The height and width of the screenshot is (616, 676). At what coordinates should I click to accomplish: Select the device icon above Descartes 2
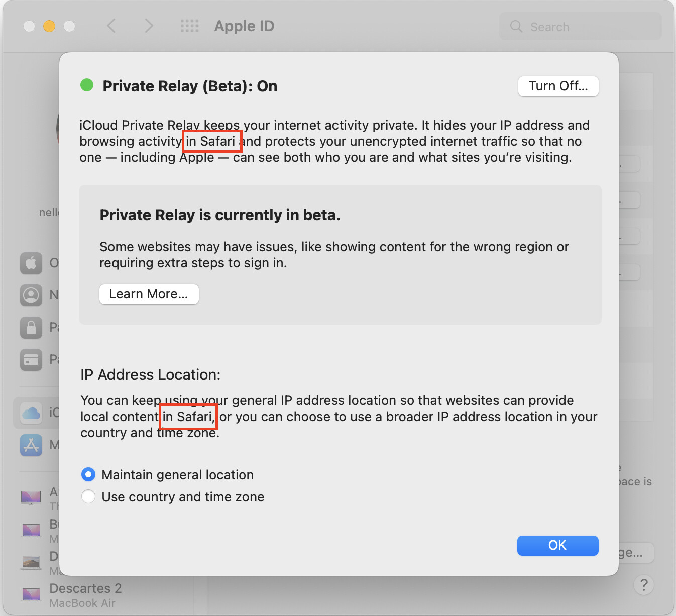[31, 562]
